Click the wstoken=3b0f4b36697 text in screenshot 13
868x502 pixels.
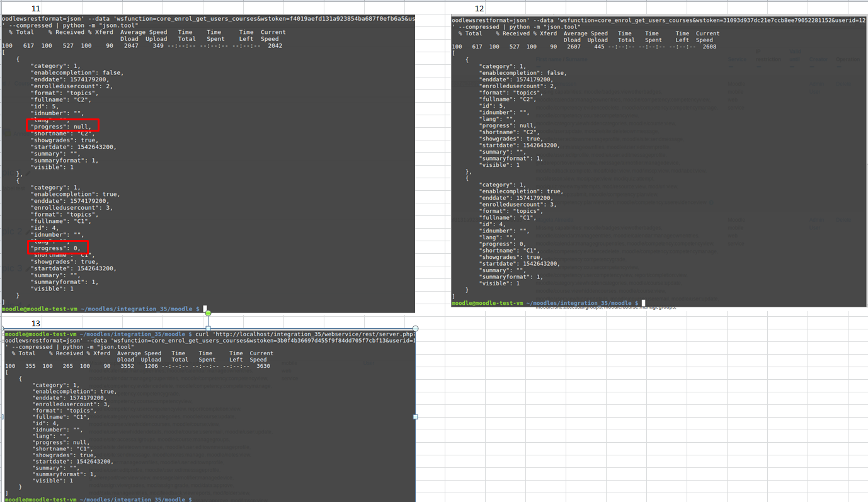click(x=328, y=340)
